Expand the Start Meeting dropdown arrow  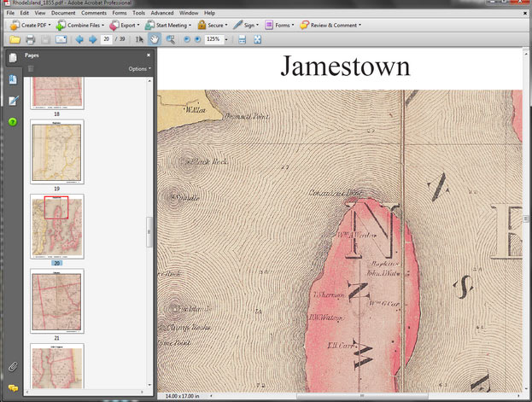pyautogui.click(x=190, y=25)
